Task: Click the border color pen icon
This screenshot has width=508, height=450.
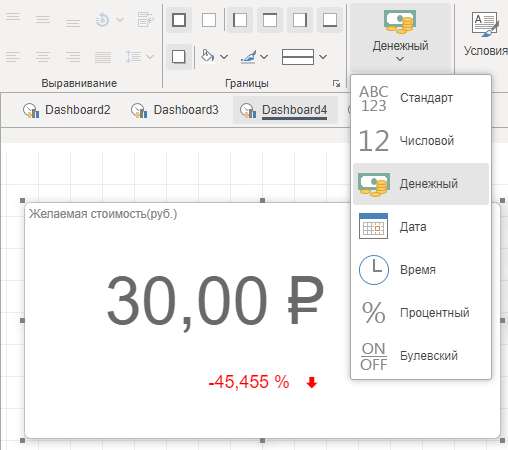Action: [x=249, y=57]
